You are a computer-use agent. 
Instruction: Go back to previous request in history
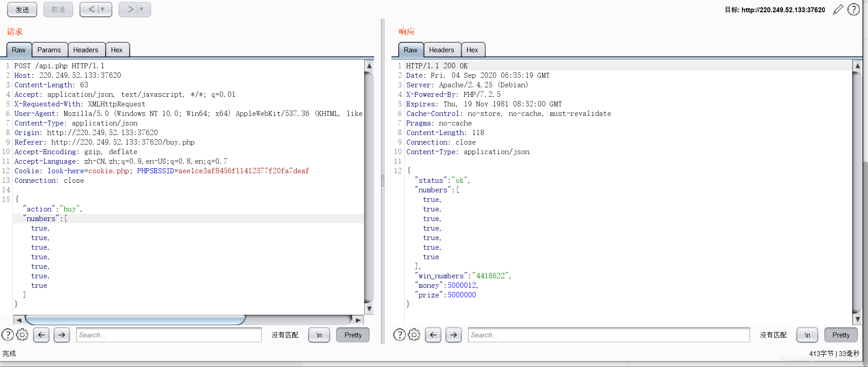[x=91, y=10]
